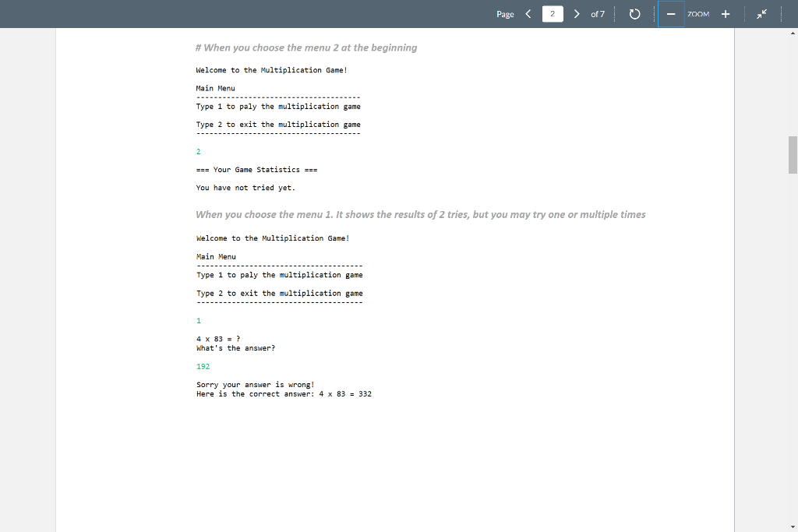Click the green input value '2'
Screen dimensions: 798x532
point(199,152)
